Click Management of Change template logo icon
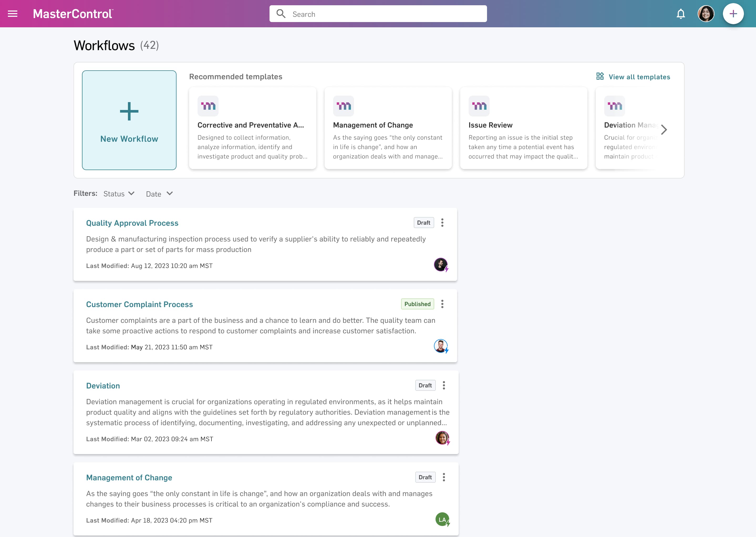The width and height of the screenshot is (756, 537). [x=343, y=106]
